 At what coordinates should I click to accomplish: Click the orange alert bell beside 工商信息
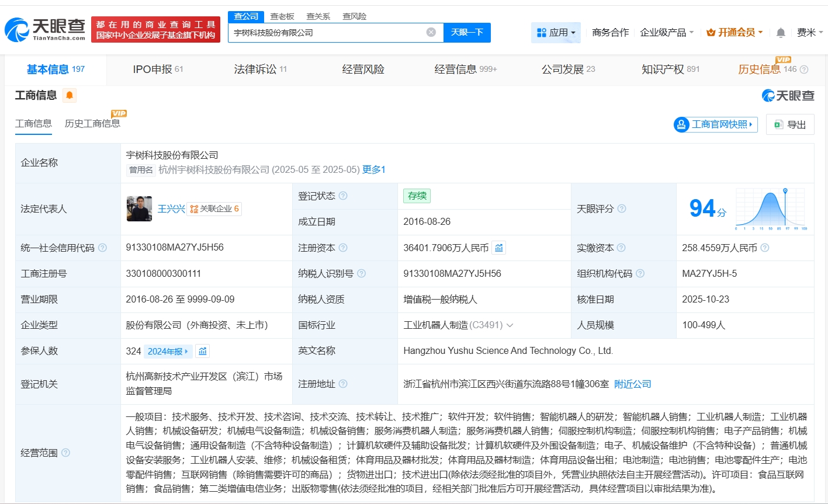click(69, 95)
